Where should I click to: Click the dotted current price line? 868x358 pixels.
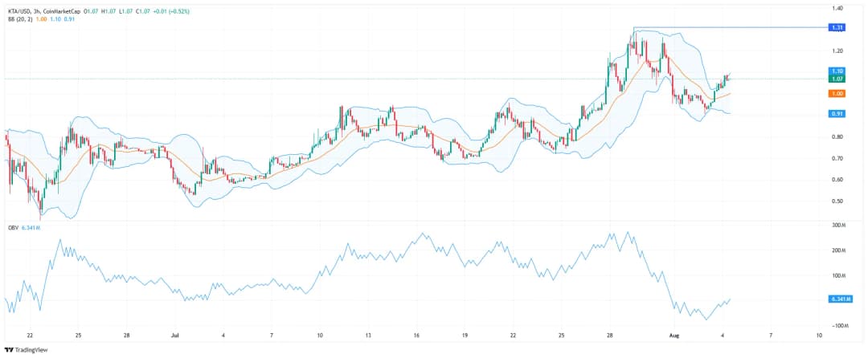[x=402, y=79]
